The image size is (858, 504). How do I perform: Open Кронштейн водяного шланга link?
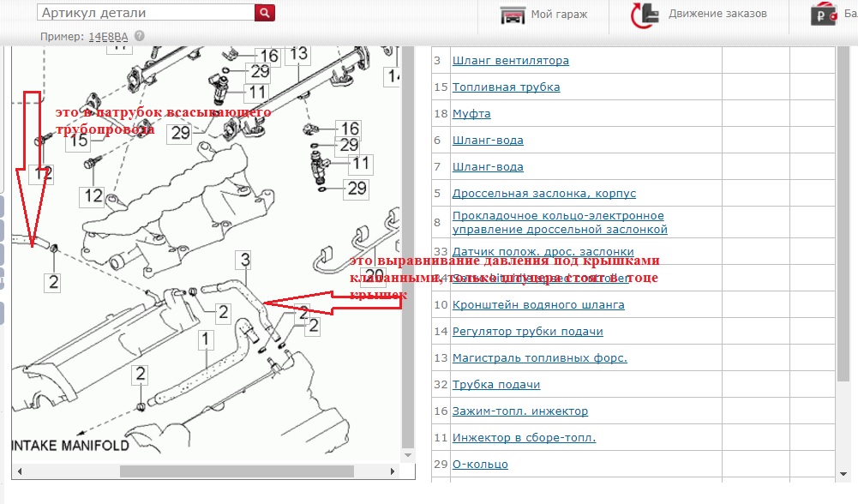tap(537, 305)
